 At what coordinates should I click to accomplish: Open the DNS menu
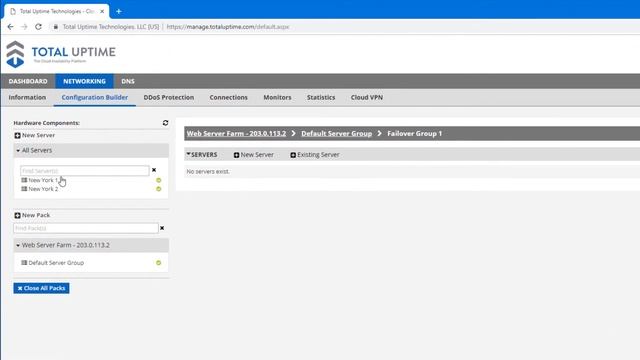click(x=128, y=81)
